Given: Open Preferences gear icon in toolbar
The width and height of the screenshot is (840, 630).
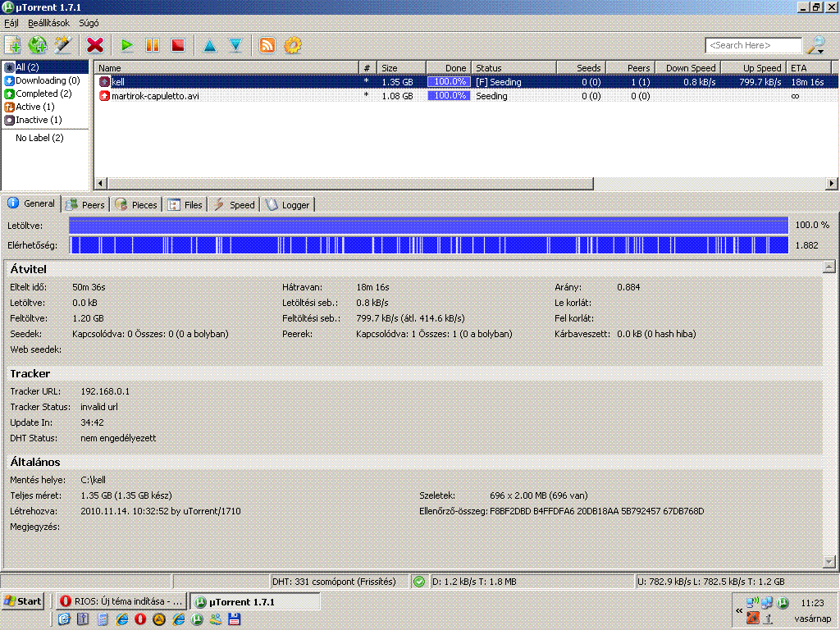Looking at the screenshot, I should click(293, 46).
